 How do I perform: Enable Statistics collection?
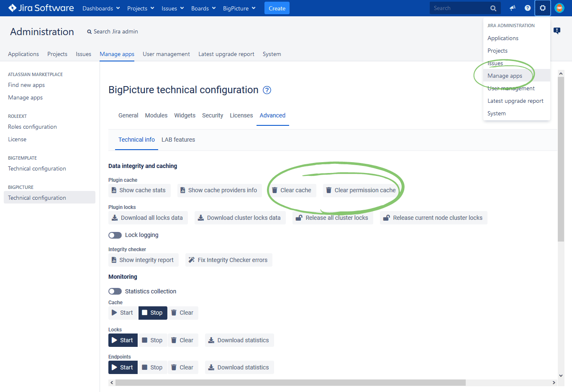pyautogui.click(x=115, y=291)
